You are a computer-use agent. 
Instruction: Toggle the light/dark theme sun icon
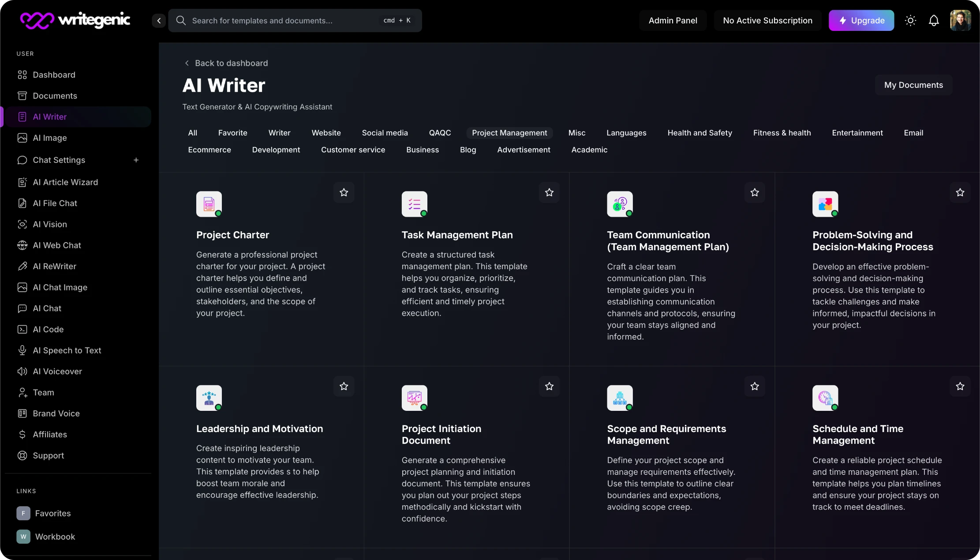pyautogui.click(x=910, y=20)
